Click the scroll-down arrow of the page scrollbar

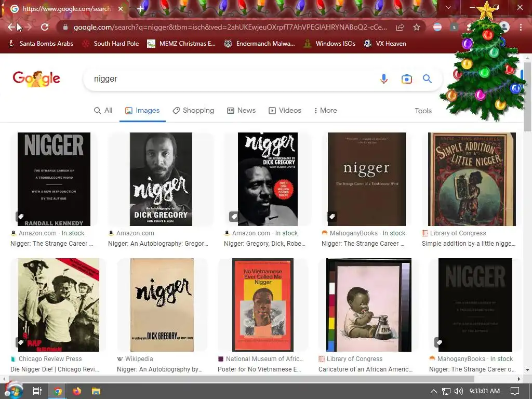point(527,370)
